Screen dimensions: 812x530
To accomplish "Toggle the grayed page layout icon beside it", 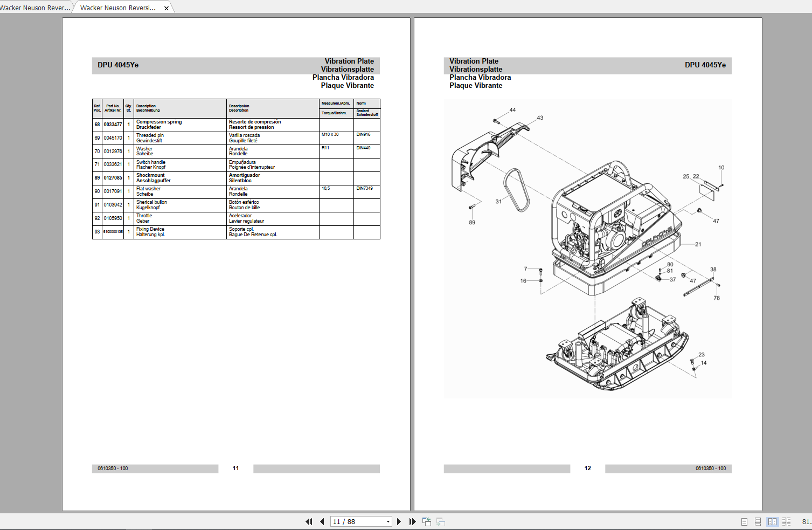I will (x=441, y=521).
